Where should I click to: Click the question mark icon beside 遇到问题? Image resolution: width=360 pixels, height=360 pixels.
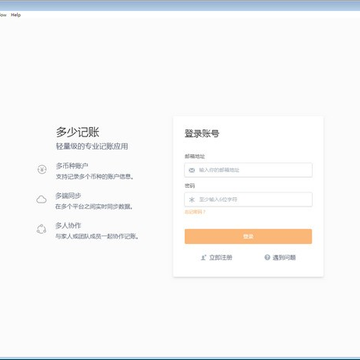click(x=267, y=257)
